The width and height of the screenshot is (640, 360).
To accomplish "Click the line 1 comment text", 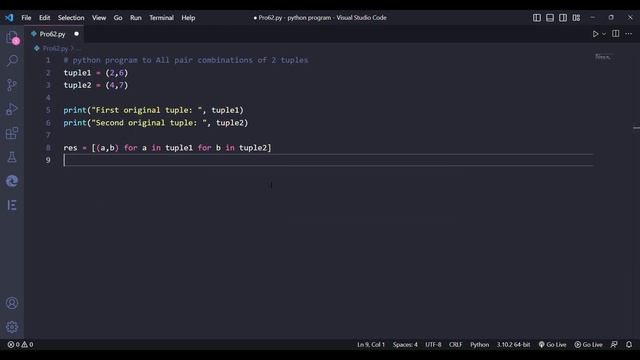I will pyautogui.click(x=186, y=60).
